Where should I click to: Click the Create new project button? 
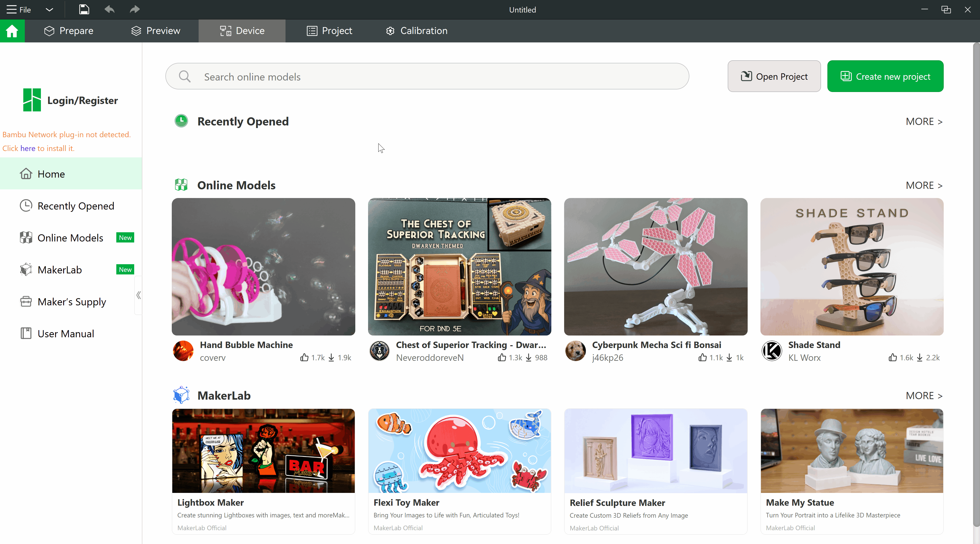(885, 76)
